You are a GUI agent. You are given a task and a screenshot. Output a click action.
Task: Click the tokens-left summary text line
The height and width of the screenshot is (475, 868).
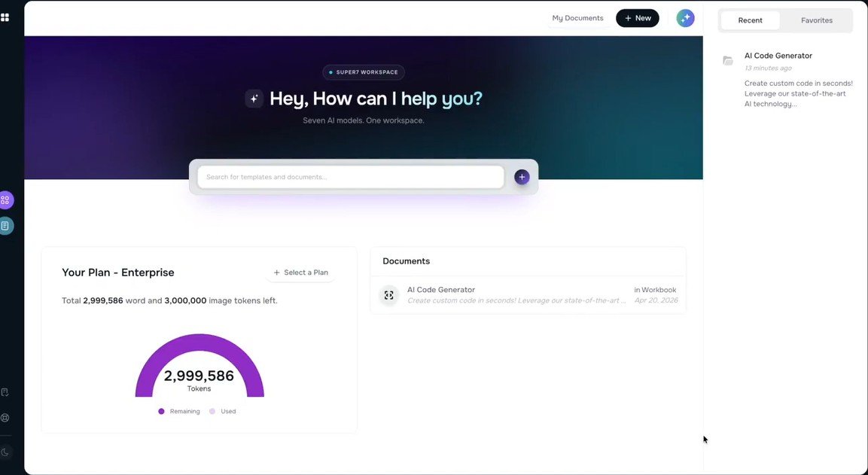pos(169,301)
